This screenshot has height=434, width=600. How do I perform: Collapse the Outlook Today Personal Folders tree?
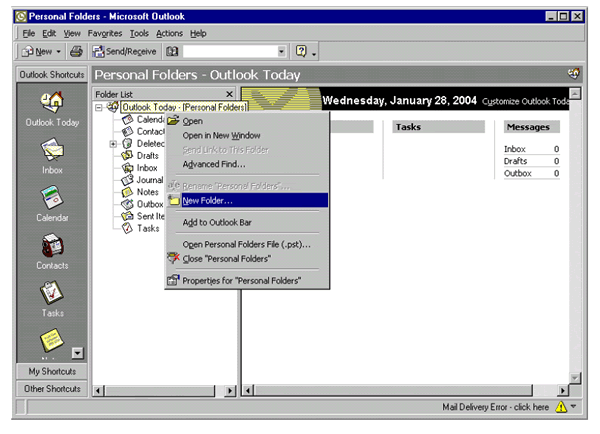(x=99, y=108)
